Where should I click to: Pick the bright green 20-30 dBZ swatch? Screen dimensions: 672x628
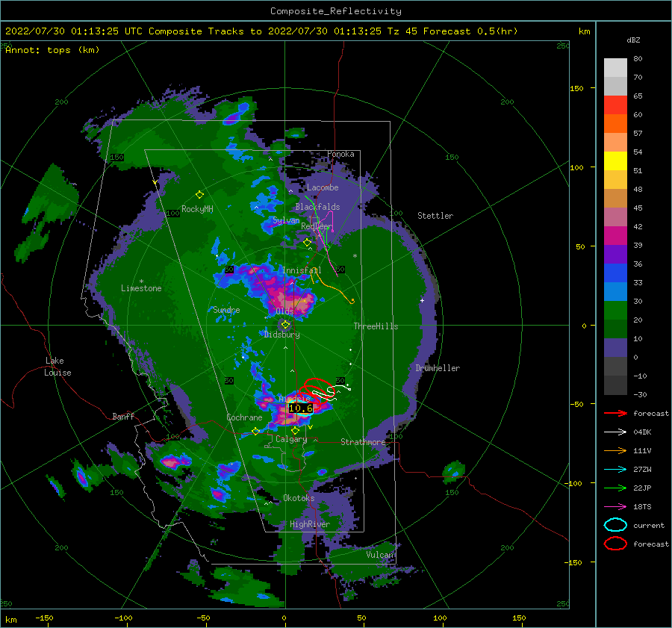[615, 310]
